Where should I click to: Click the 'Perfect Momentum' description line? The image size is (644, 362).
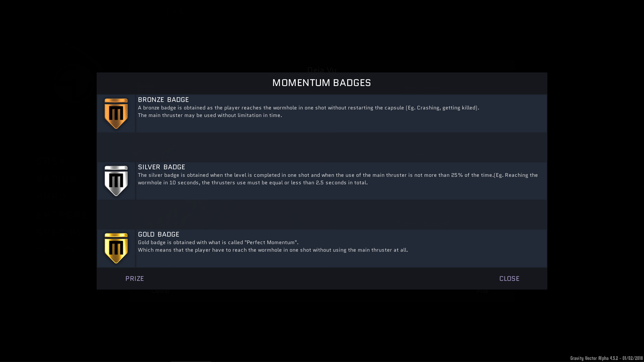click(x=218, y=242)
